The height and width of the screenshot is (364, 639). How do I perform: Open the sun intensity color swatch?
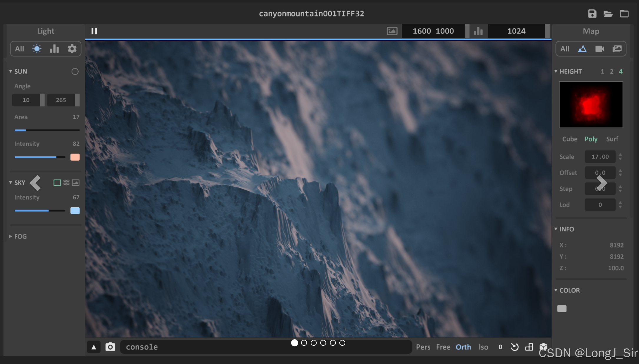[x=75, y=157]
